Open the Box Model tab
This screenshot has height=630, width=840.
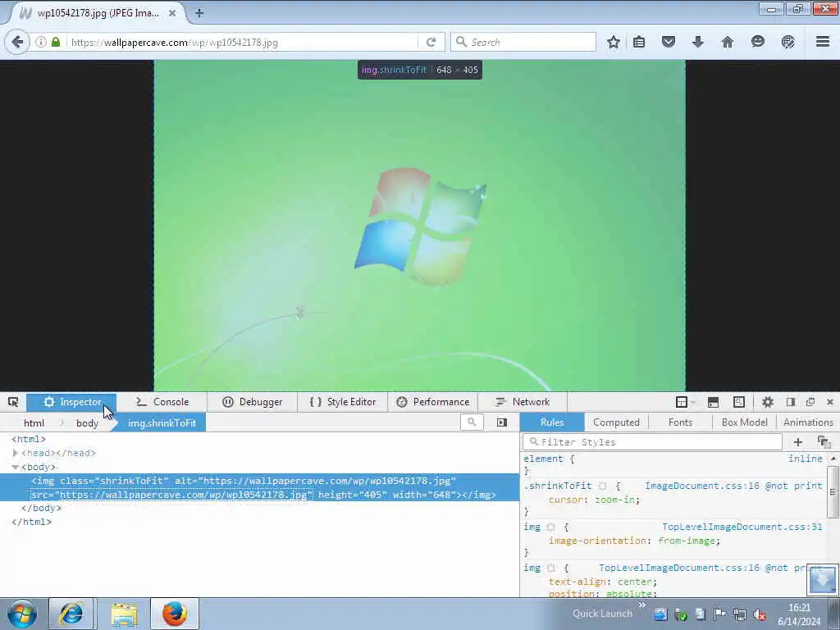pyautogui.click(x=744, y=422)
